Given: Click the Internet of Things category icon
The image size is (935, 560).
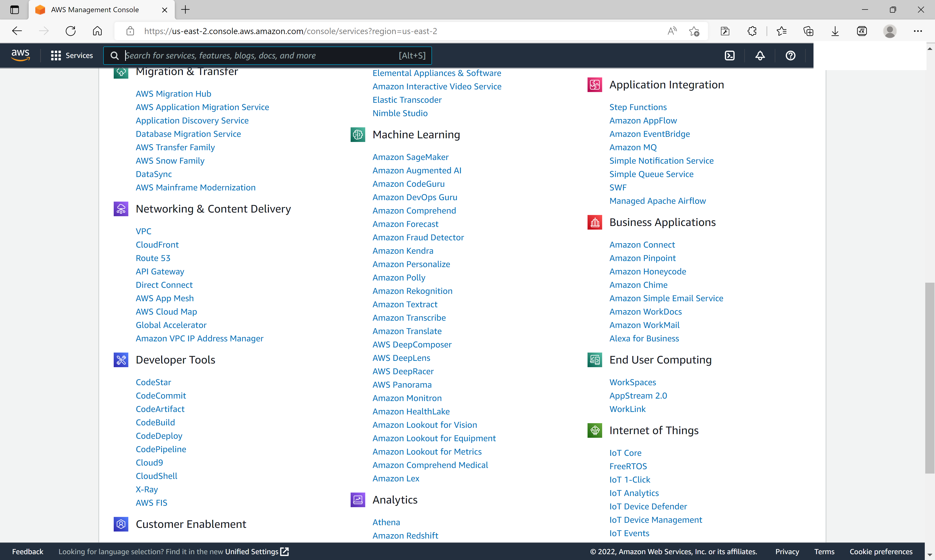Looking at the screenshot, I should tap(595, 430).
